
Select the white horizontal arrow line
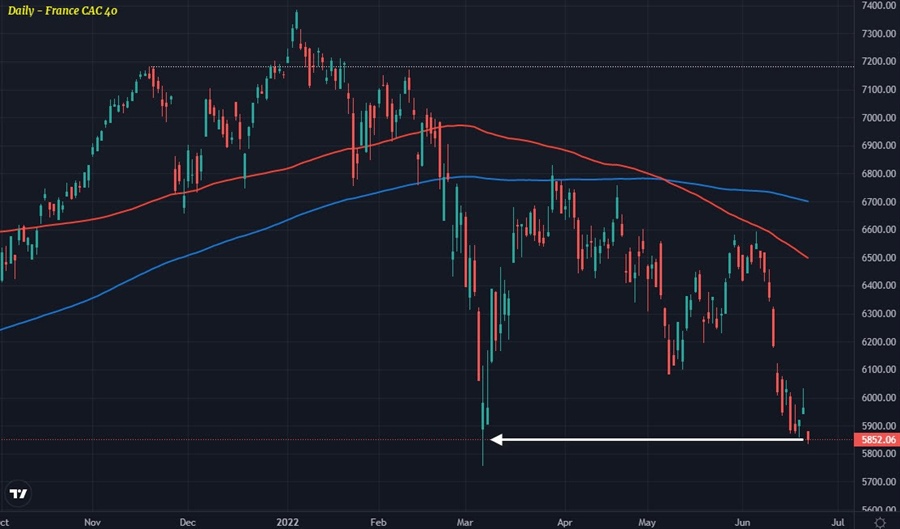click(x=650, y=438)
